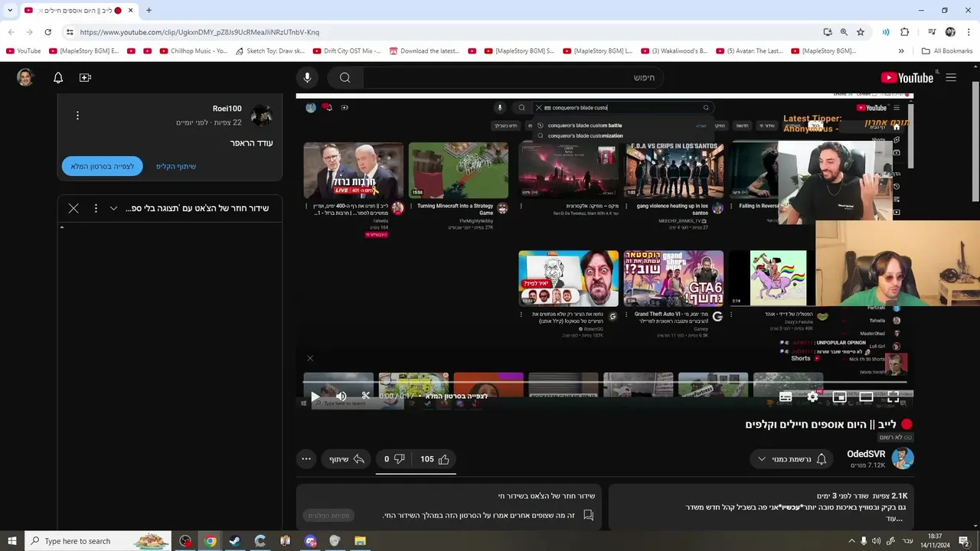
Task: Open YouTube notifications bell
Action: pos(58,77)
